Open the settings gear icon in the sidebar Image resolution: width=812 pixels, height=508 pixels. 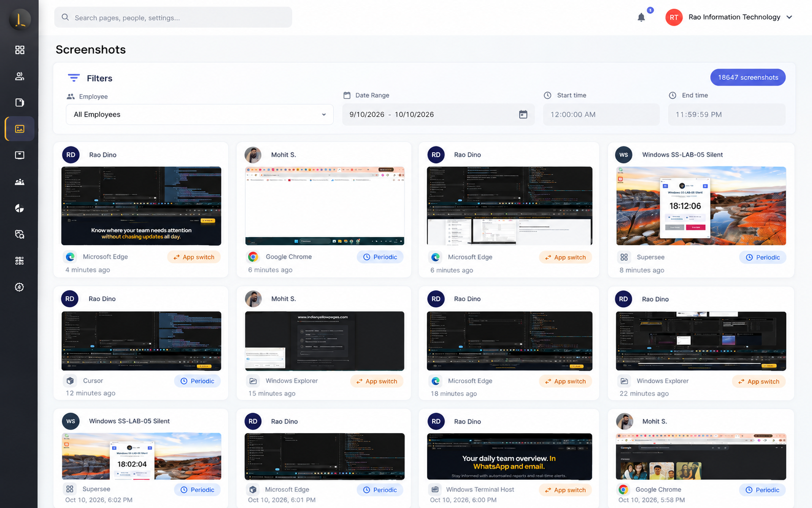point(19,287)
